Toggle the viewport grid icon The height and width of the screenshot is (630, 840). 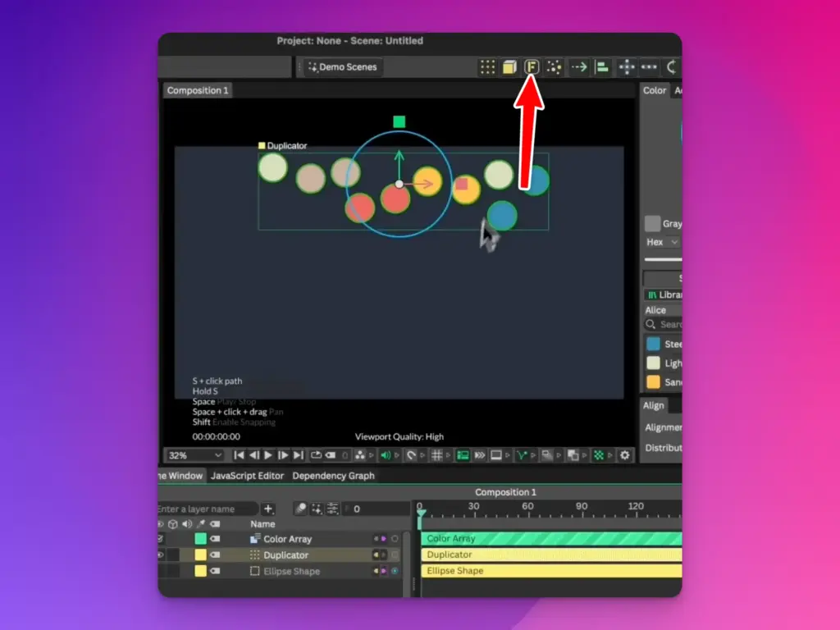436,455
